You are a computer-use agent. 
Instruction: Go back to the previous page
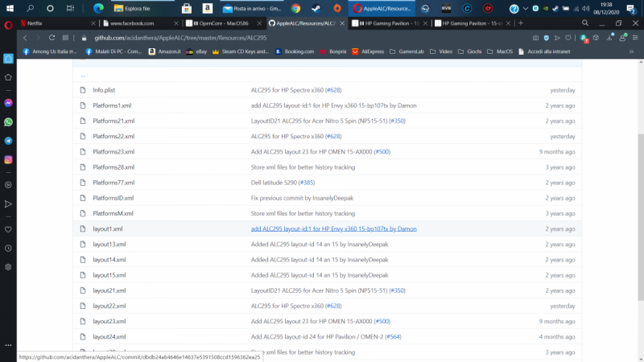pyautogui.click(x=25, y=38)
